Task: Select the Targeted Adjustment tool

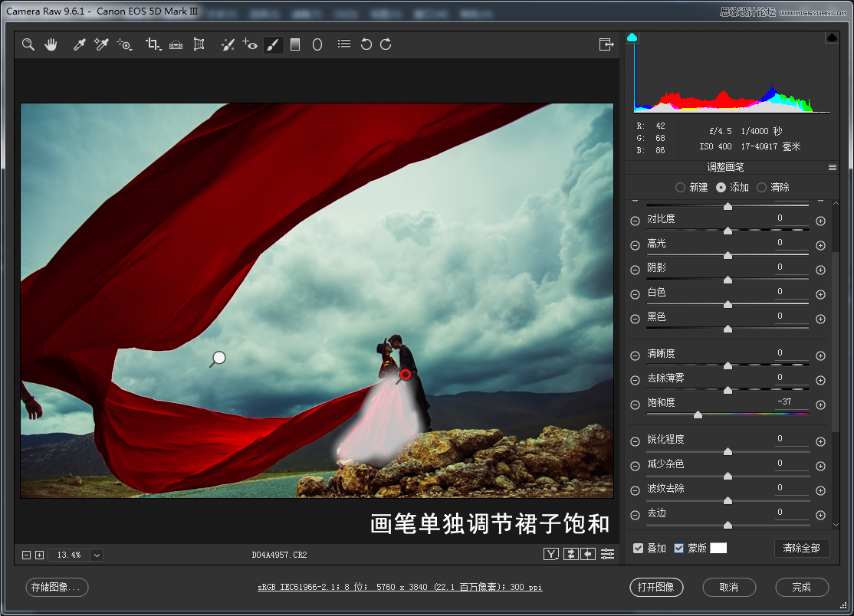Action: [124, 44]
